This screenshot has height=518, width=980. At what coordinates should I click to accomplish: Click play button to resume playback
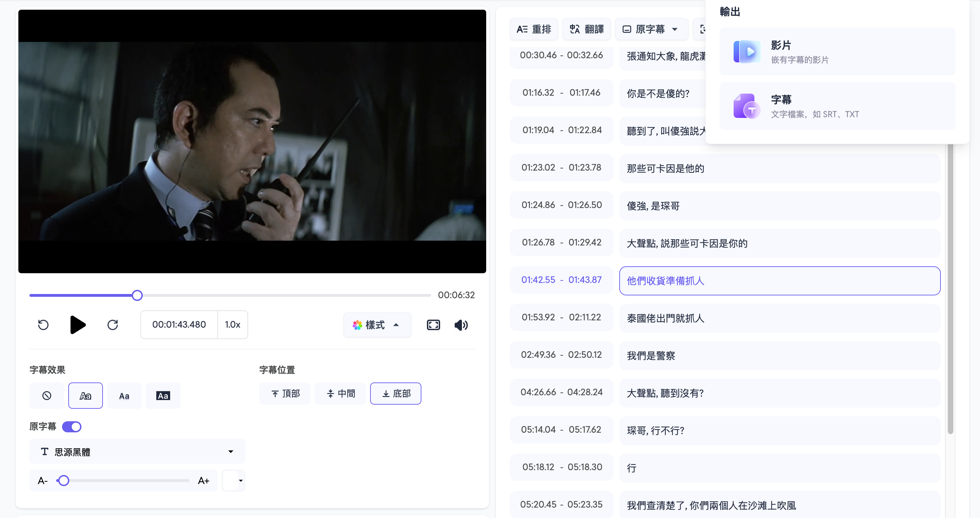pyautogui.click(x=78, y=325)
